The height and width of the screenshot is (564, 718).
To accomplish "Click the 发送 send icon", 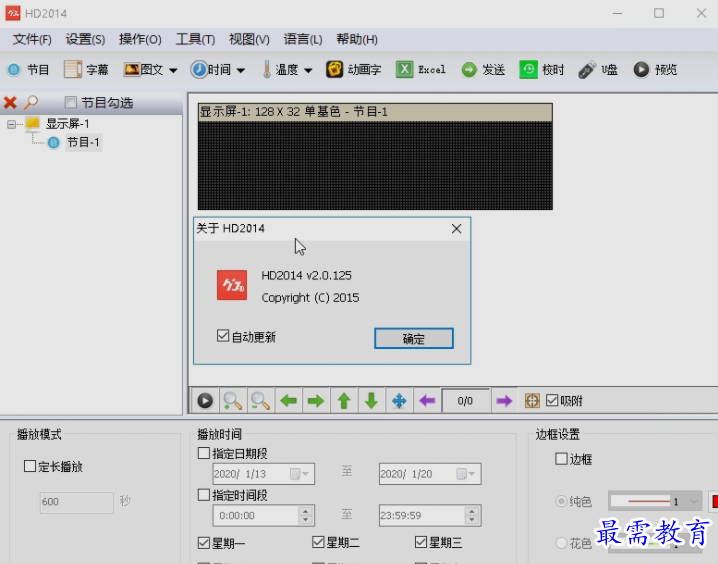I will click(469, 70).
